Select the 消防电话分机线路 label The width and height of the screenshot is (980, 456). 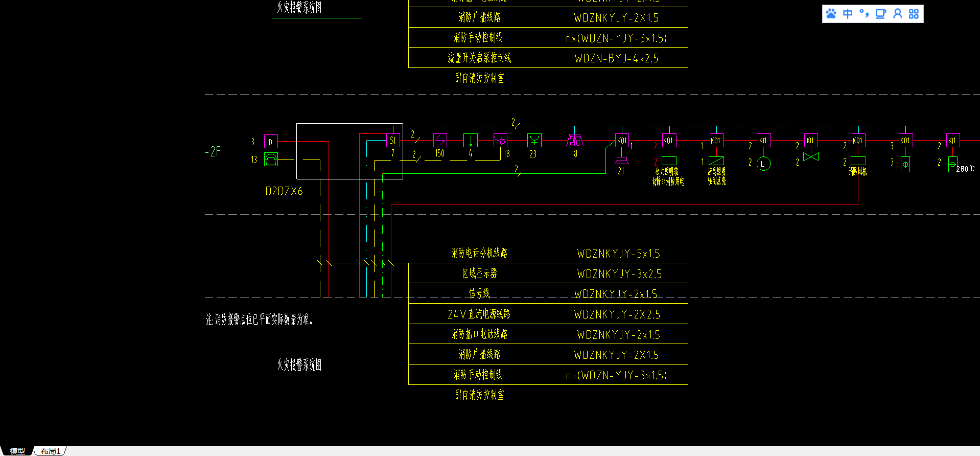[x=479, y=253]
